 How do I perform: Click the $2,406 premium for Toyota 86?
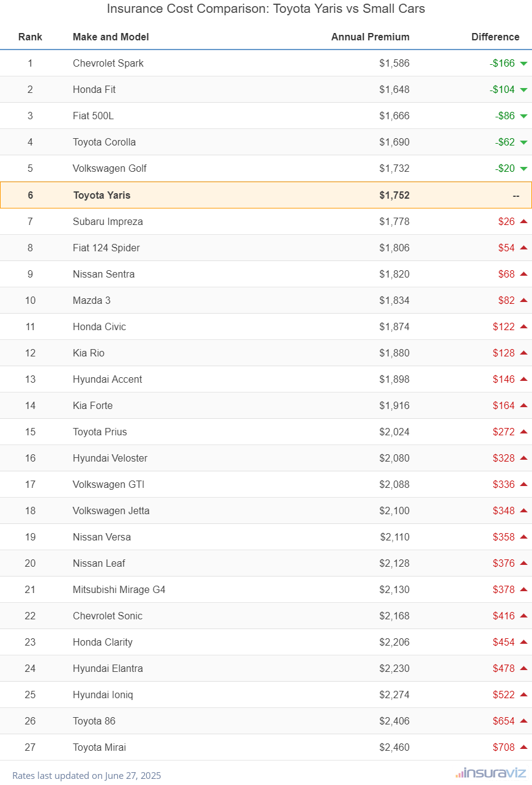pyautogui.click(x=394, y=721)
